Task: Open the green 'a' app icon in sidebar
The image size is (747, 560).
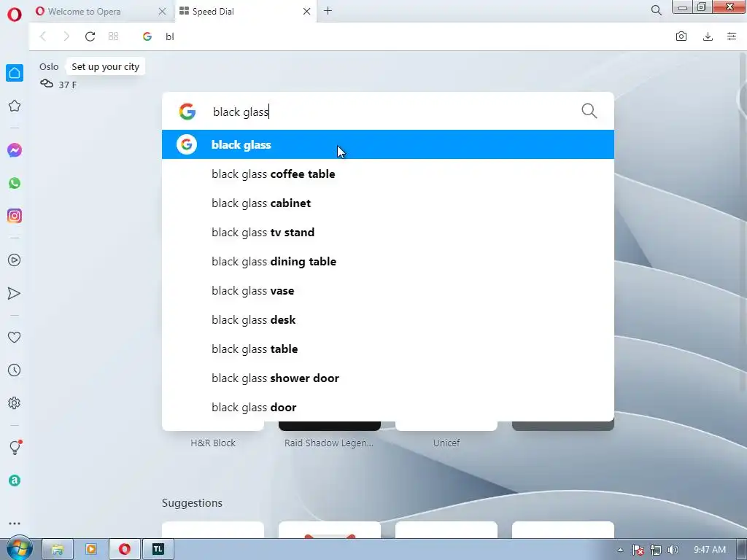Action: [15, 481]
